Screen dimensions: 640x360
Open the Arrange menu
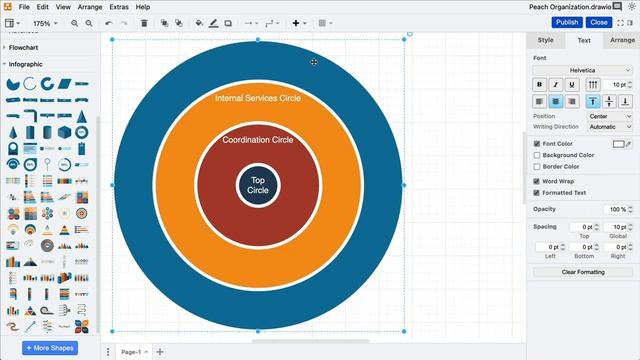[90, 7]
